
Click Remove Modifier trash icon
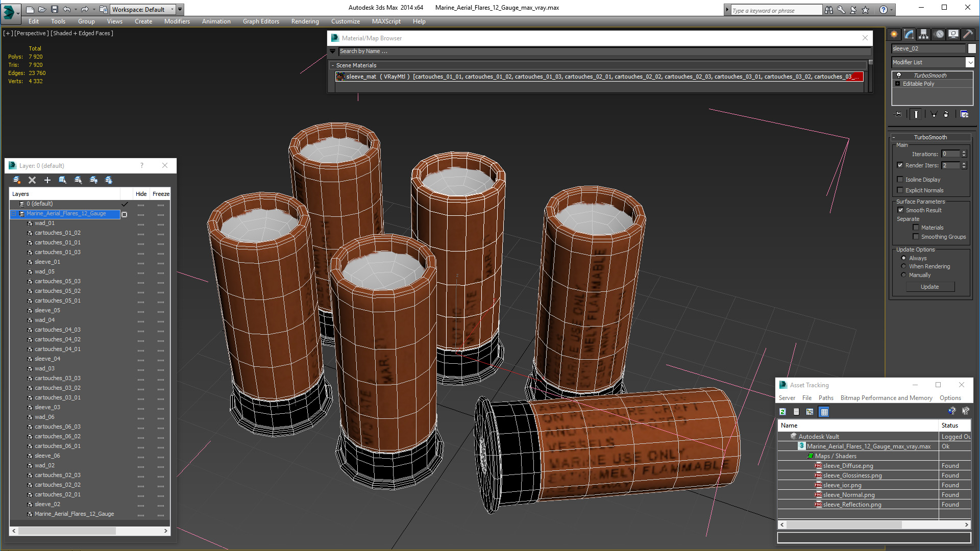coord(946,114)
